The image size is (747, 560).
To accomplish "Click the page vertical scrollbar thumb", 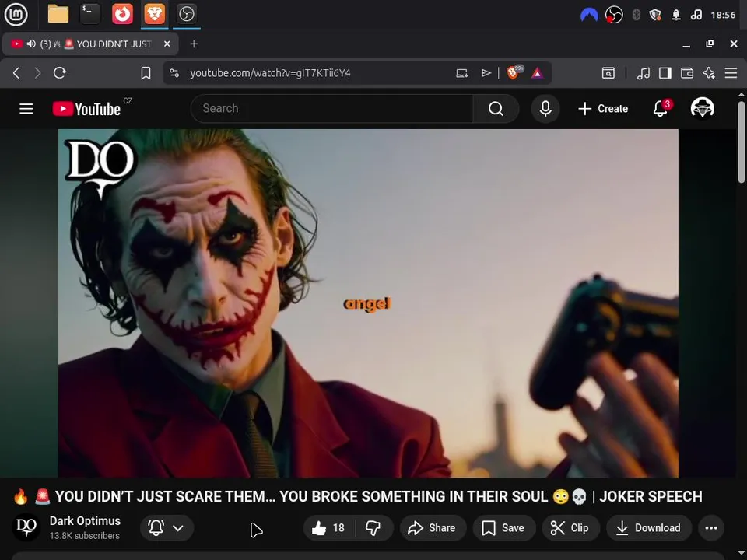I will (742, 142).
